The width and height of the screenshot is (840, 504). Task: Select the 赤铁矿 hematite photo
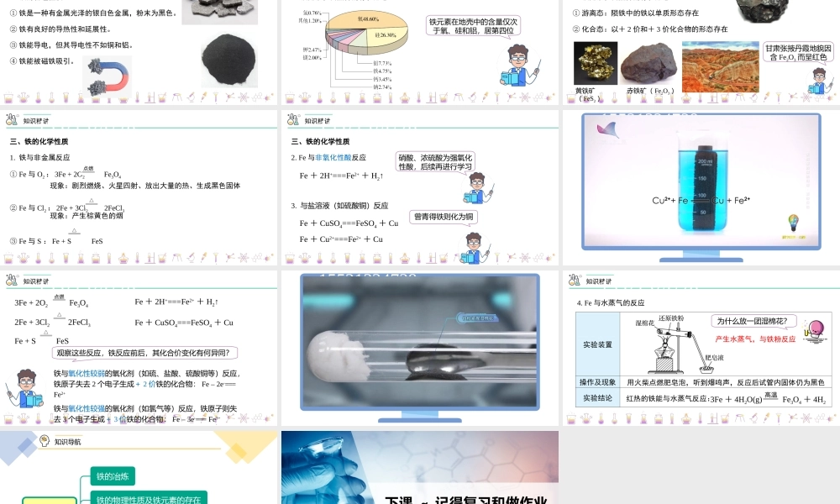[x=649, y=64]
